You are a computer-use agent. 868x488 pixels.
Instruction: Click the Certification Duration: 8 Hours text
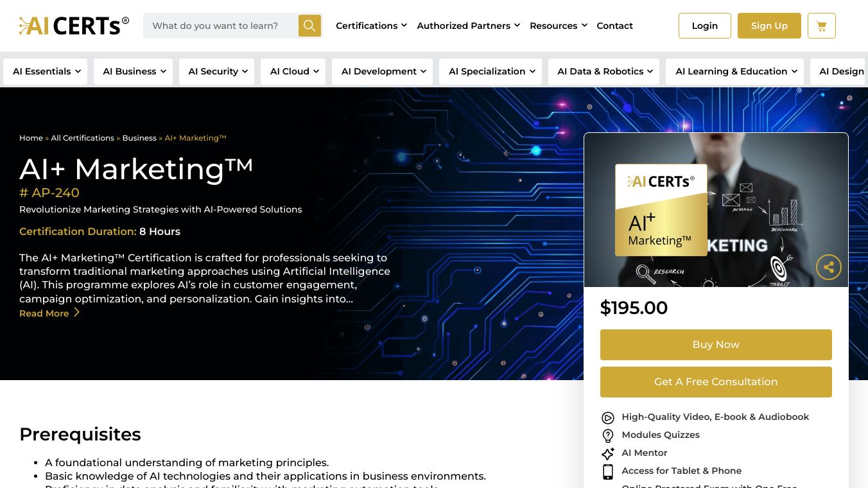(100, 232)
